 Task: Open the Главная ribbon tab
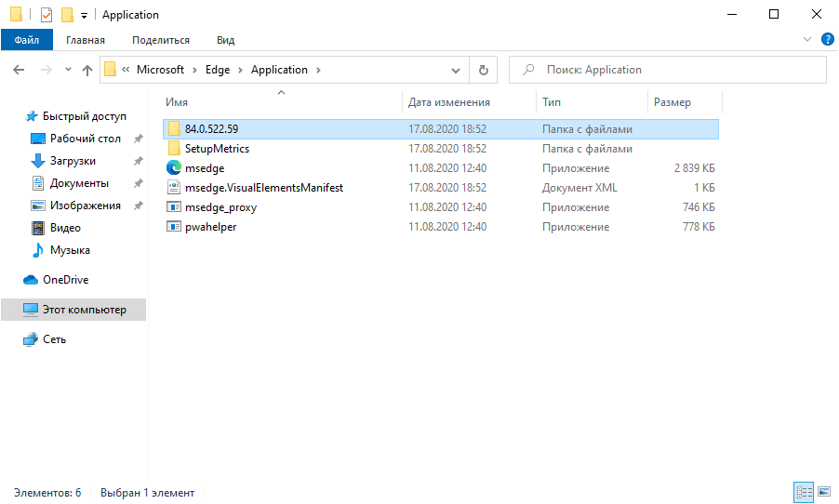(x=86, y=40)
